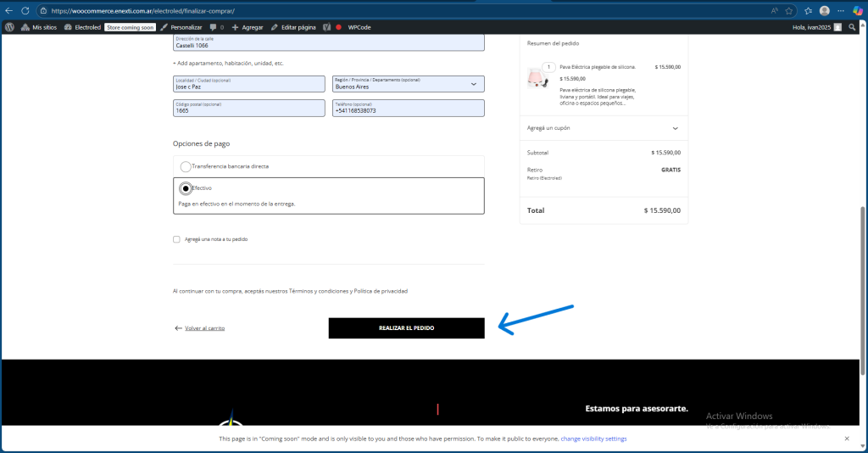Click the Código postal input field
Viewport: 868px width, 453px height.
248,109
